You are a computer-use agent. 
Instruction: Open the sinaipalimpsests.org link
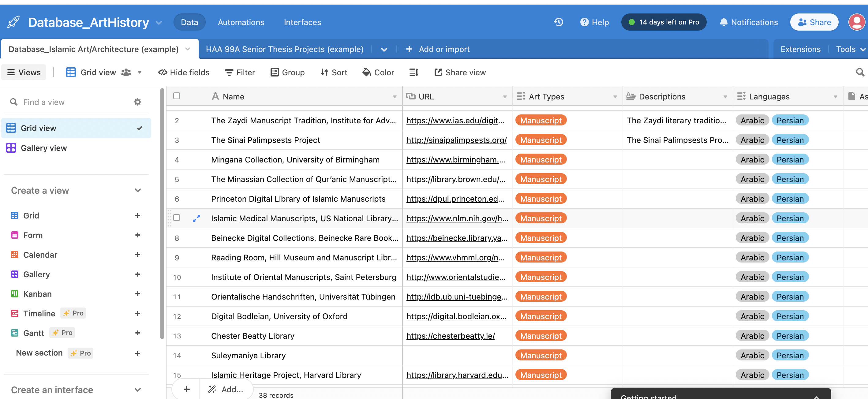point(456,140)
